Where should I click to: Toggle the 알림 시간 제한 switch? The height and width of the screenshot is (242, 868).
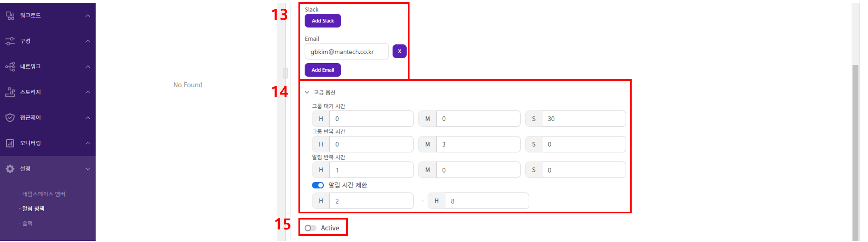point(318,185)
